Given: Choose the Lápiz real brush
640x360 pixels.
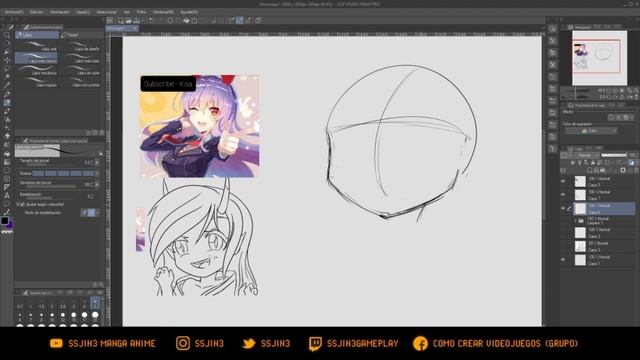Looking at the screenshot, I should [x=37, y=46].
